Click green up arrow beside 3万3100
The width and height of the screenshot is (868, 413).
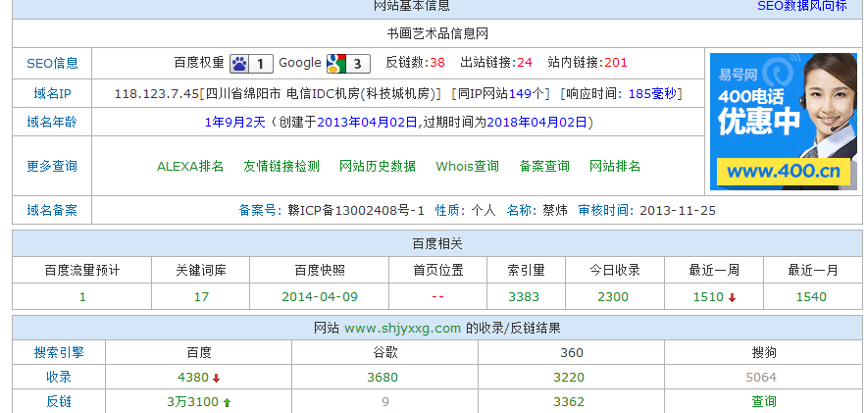[228, 401]
